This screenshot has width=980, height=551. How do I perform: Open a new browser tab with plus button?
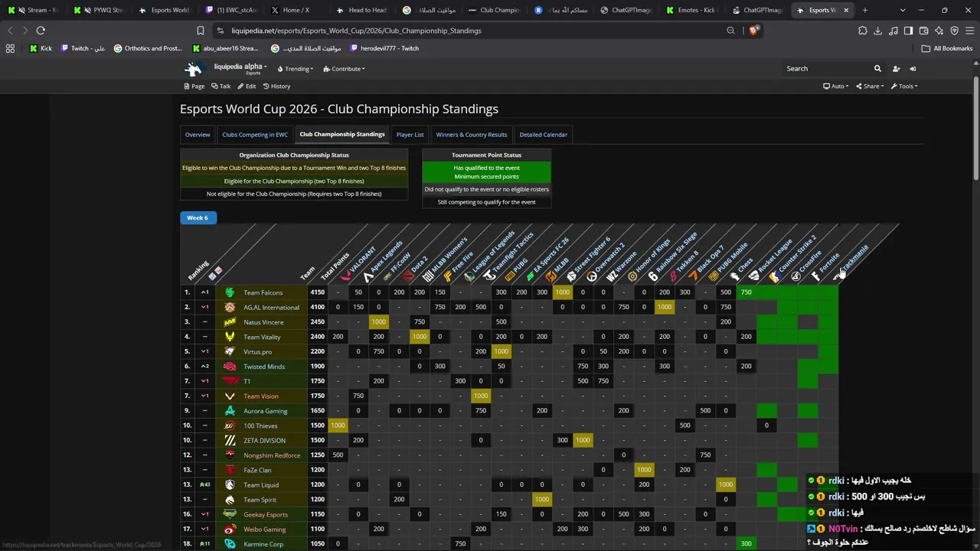[865, 10]
